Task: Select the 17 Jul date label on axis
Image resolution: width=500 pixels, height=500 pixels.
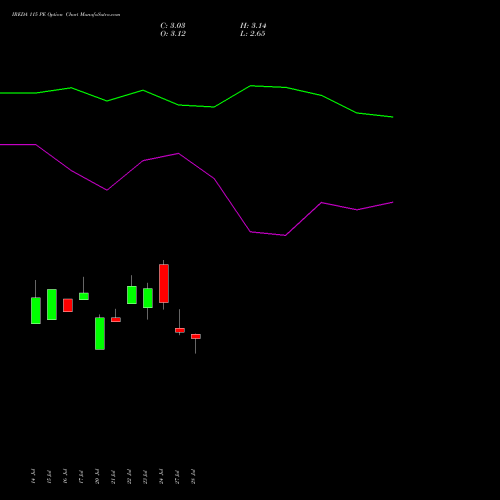Action: 81,476
